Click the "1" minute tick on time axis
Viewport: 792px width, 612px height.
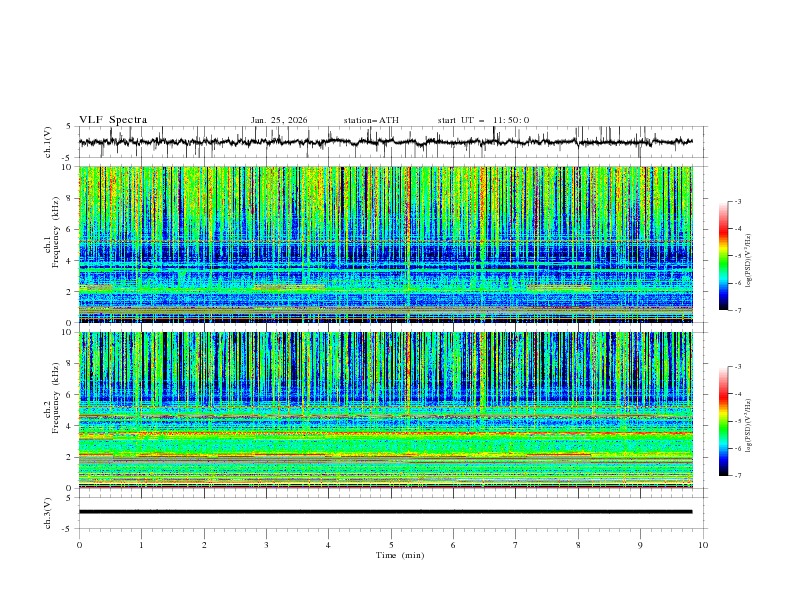pyautogui.click(x=141, y=545)
